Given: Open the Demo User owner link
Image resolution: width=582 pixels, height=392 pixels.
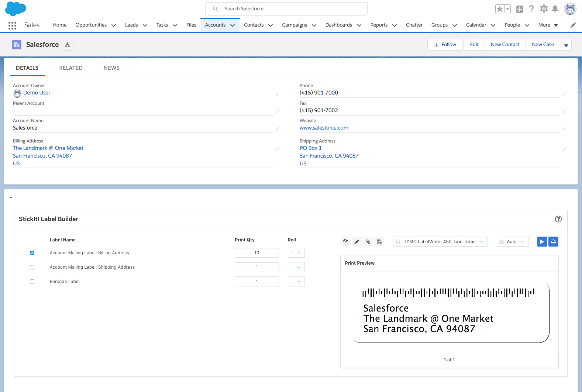Looking at the screenshot, I should 37,93.
